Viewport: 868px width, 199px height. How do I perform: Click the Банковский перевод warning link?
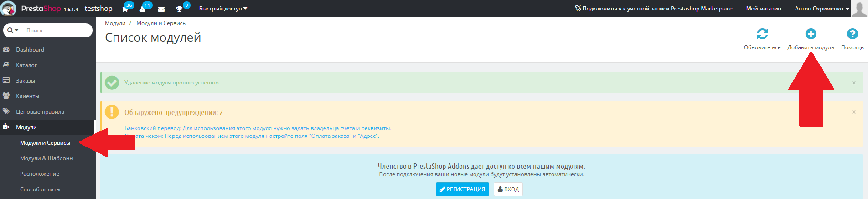pos(258,128)
